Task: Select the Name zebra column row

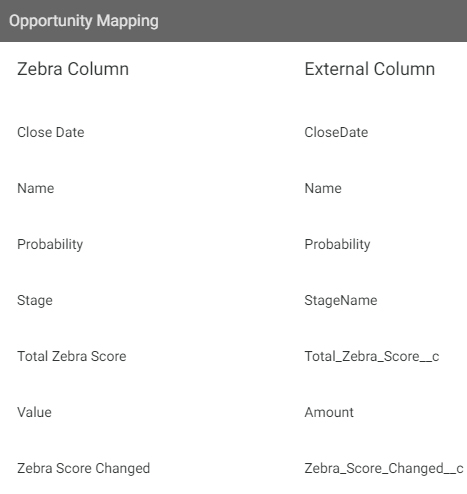Action: point(36,188)
